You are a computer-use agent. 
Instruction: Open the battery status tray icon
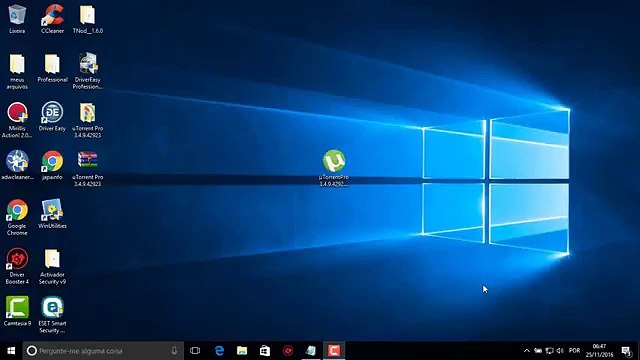coord(538,351)
